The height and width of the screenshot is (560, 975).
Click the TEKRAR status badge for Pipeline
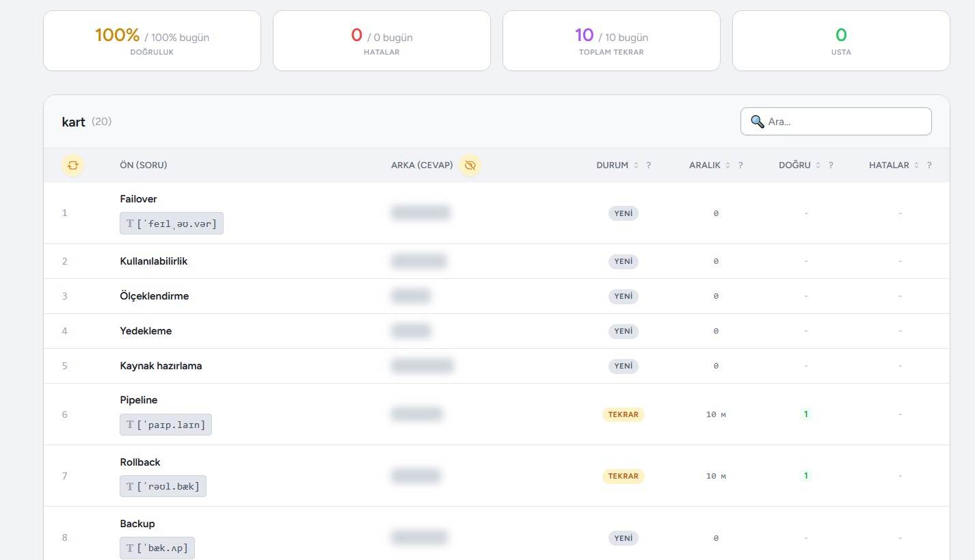(623, 414)
